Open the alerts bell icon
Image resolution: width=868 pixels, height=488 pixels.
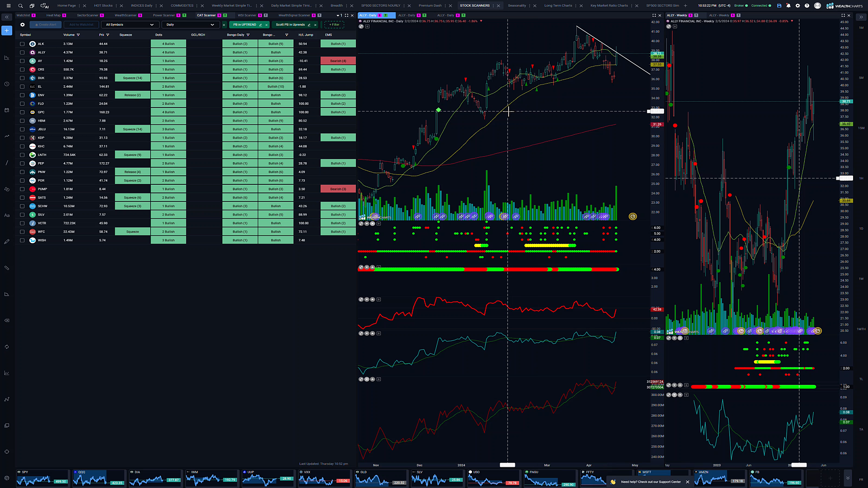788,6
